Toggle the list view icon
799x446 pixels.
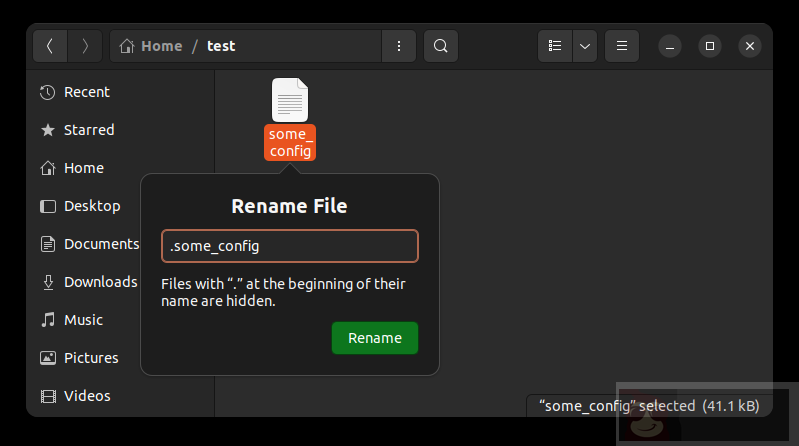click(555, 46)
